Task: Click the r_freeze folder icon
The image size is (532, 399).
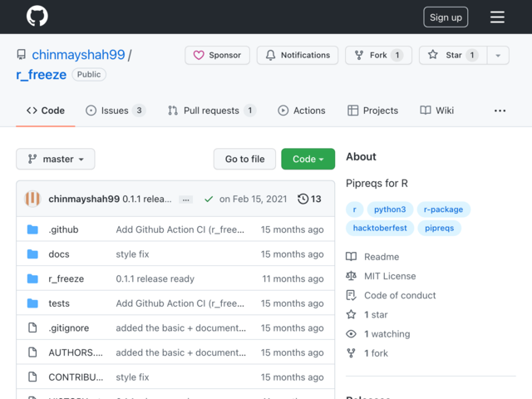Action: pos(32,278)
